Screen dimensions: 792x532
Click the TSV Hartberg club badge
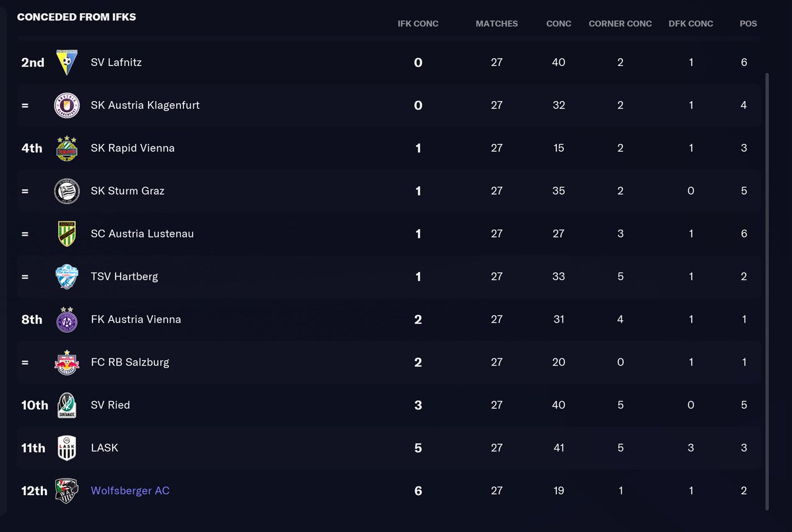click(x=67, y=277)
